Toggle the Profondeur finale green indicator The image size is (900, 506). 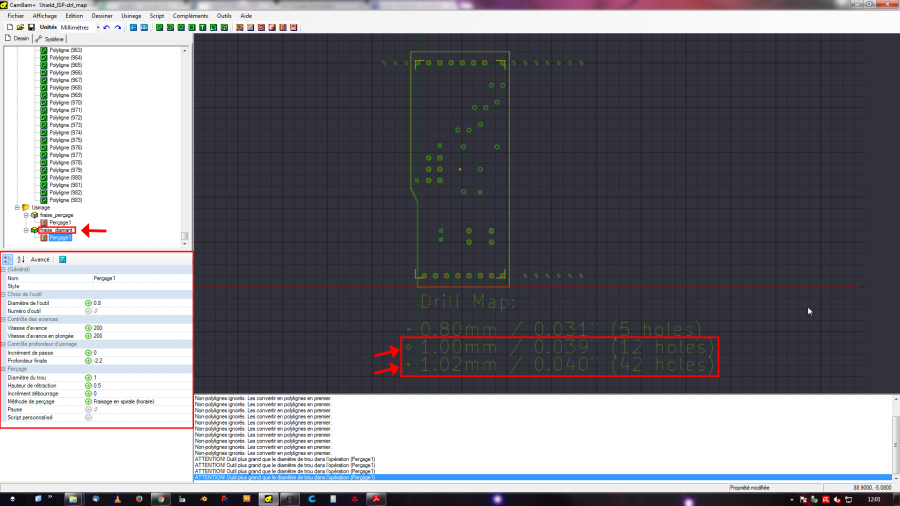point(88,361)
